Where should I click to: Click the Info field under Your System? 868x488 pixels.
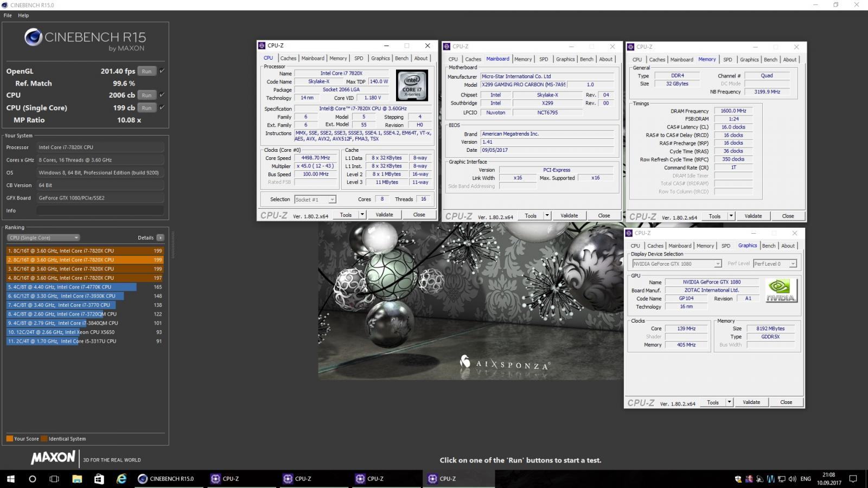(100, 210)
